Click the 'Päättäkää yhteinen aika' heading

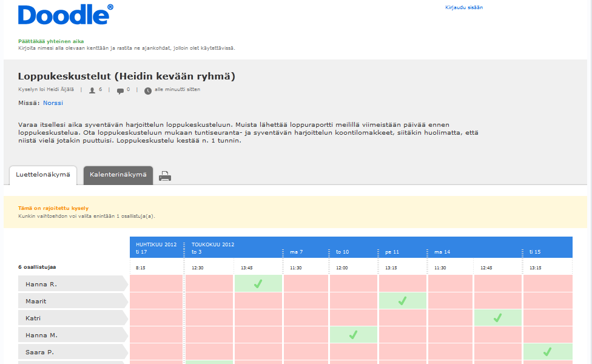51,41
